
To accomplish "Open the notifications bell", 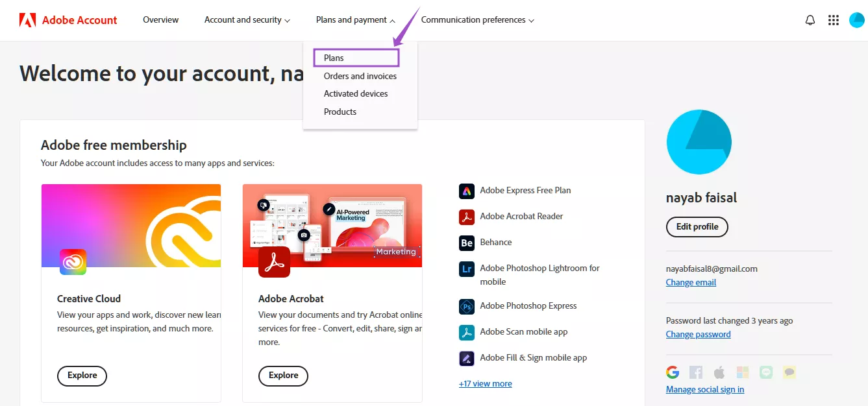I will coord(810,19).
